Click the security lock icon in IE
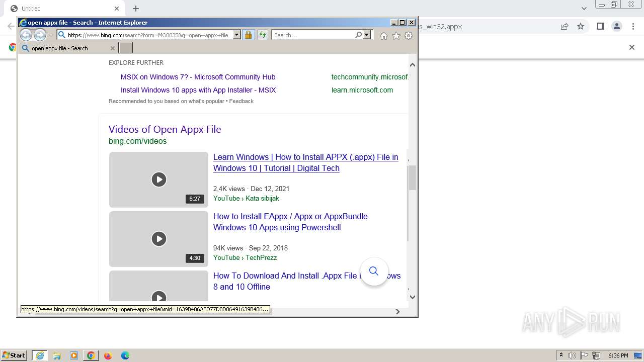The height and width of the screenshot is (362, 644). 248,35
